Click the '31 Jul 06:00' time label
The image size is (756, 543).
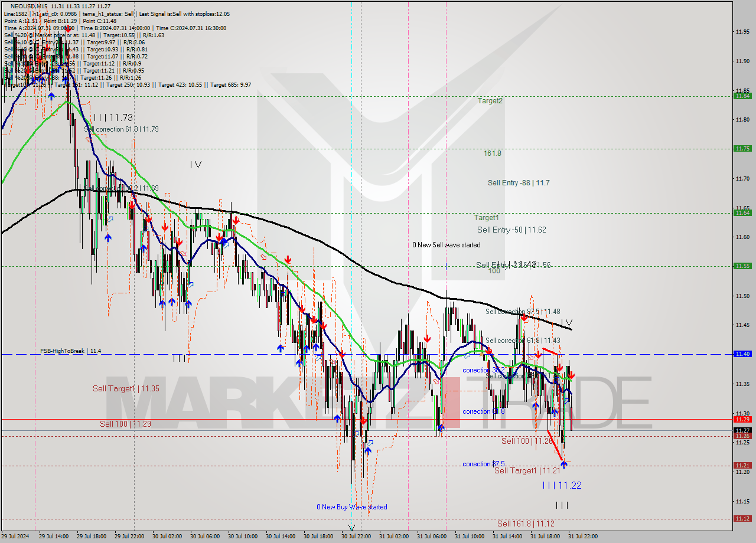pos(432,537)
